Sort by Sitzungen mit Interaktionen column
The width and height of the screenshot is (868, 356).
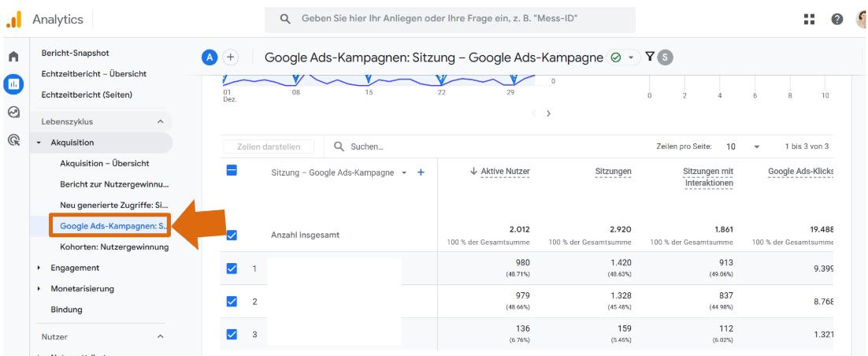[x=708, y=177]
